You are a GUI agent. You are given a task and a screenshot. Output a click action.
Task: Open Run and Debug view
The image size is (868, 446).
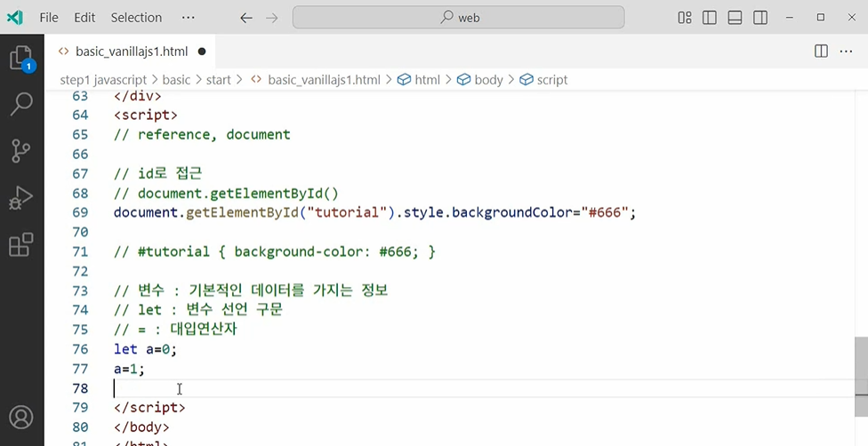click(x=21, y=197)
